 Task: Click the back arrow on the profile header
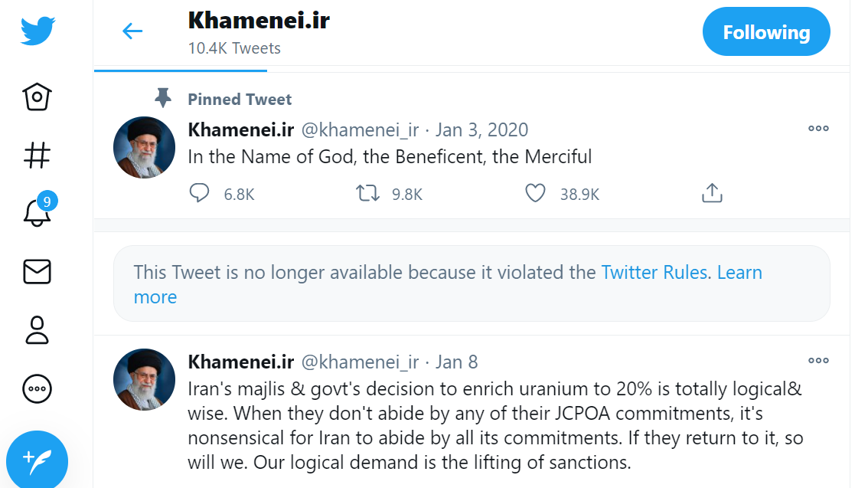pyautogui.click(x=132, y=31)
